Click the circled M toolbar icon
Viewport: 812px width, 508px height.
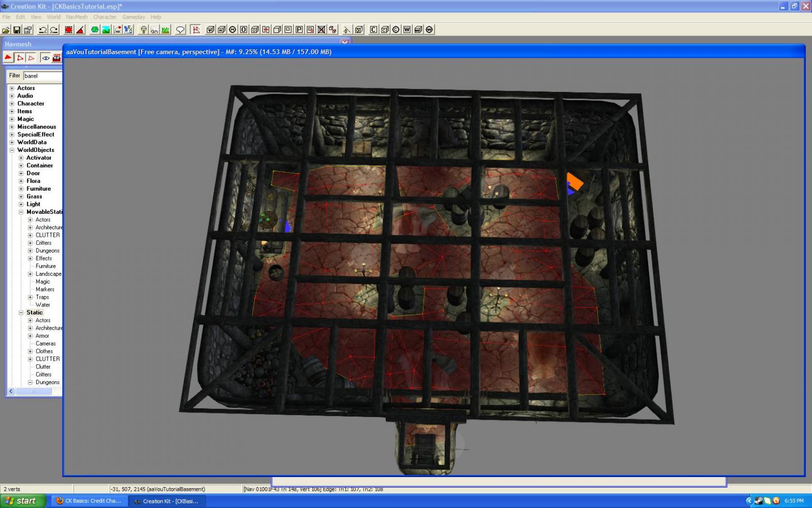[232, 30]
